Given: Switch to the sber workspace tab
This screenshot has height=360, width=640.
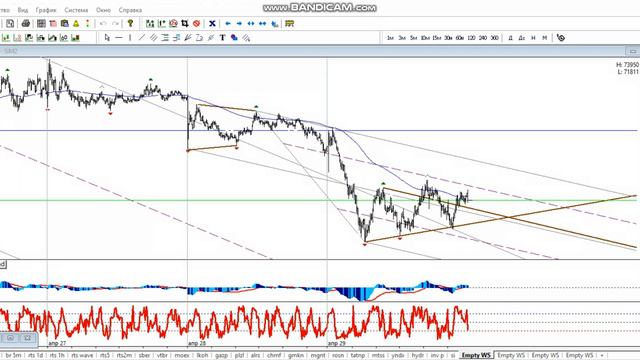Looking at the screenshot, I should (144, 355).
